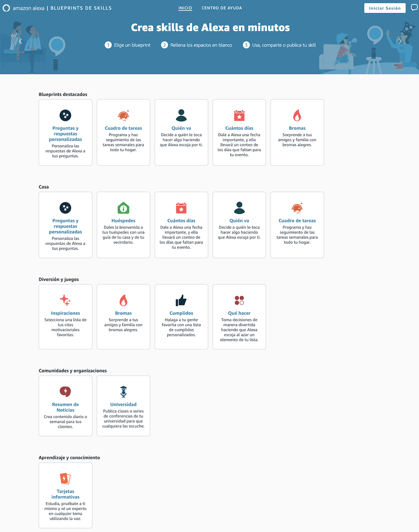Screen dimensions: 419x532
Task: Click the Qué hacer four-dots icon
Action: pyautogui.click(x=239, y=300)
